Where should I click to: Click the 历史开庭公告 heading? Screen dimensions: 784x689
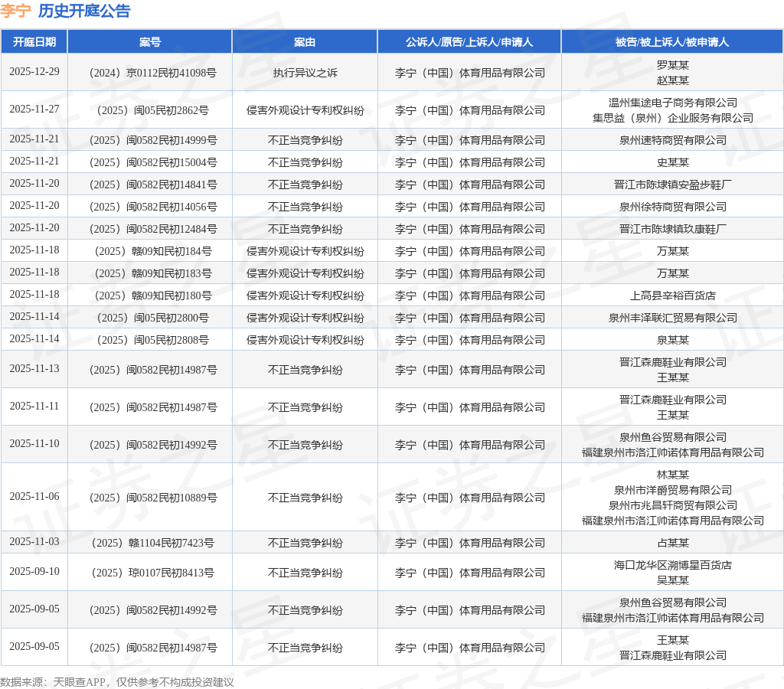pos(84,11)
